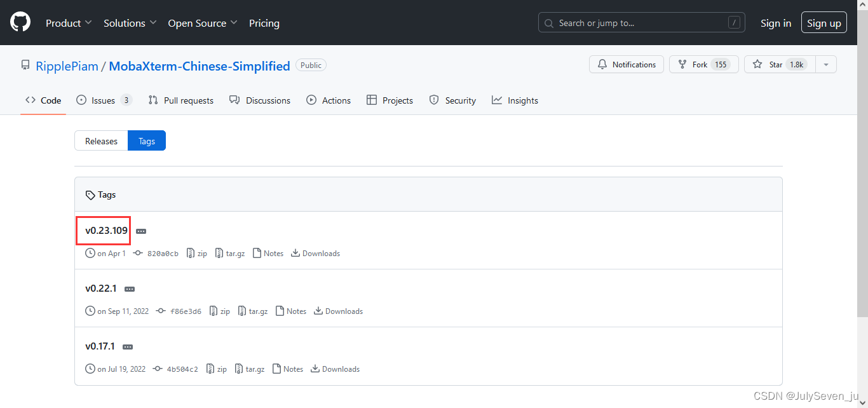Expand the Open Source menu
868x408 pixels.
[x=203, y=23]
